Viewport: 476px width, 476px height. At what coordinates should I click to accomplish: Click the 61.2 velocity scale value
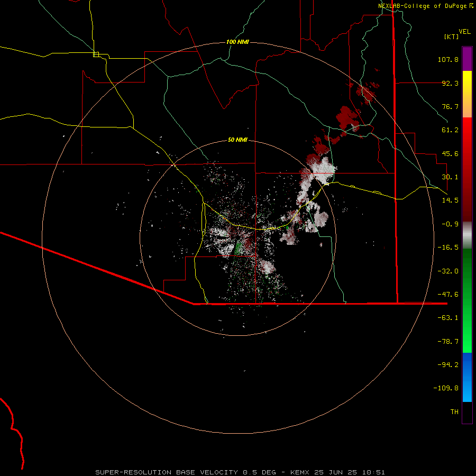450,130
